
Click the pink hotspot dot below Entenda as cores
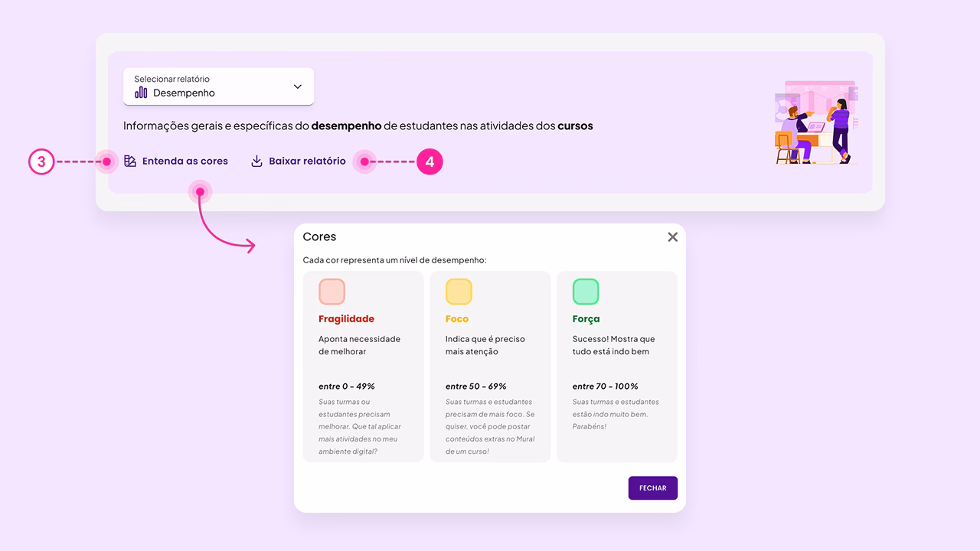point(200,192)
